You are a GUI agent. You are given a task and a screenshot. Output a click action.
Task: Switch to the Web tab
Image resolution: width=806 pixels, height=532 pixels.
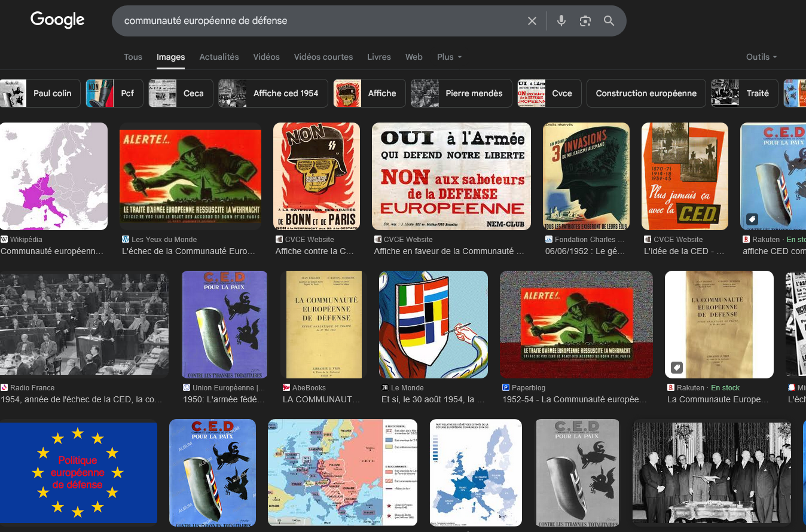(414, 57)
